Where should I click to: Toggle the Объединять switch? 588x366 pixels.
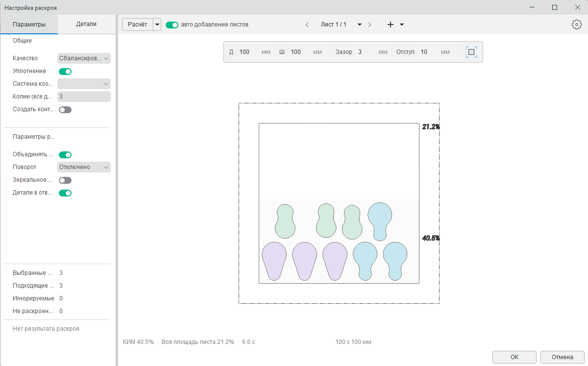coord(65,155)
